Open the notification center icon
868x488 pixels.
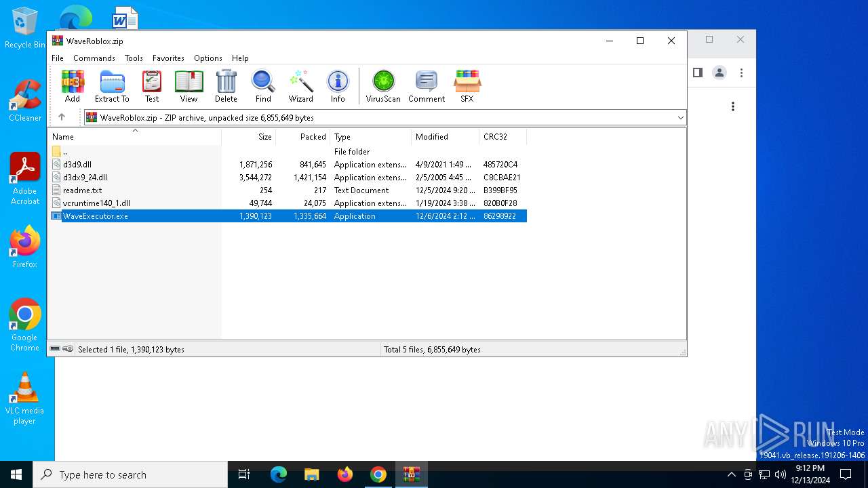[x=846, y=474]
